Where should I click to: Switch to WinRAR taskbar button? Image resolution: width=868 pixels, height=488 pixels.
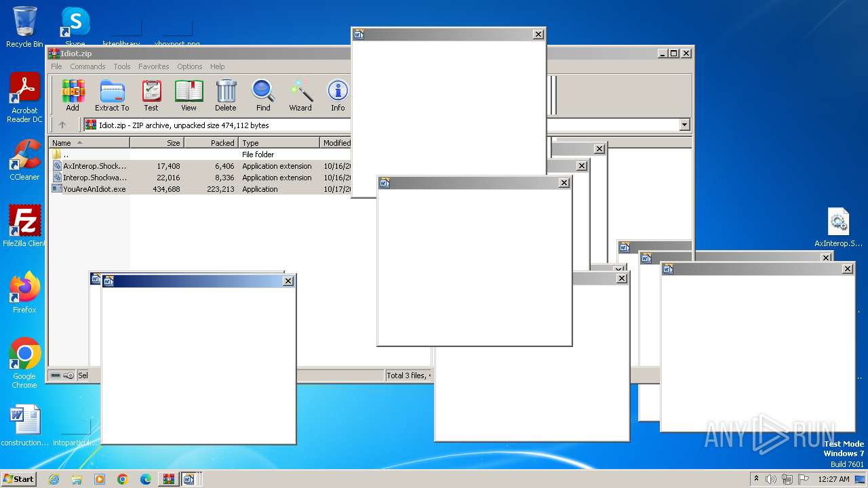coord(168,479)
